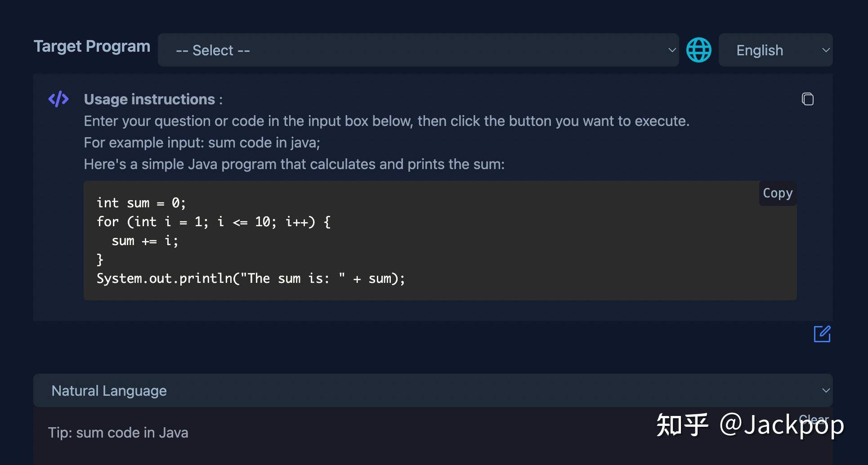Click the 'Usage instructions' heading
Image resolution: width=868 pixels, height=465 pixels.
tap(150, 99)
